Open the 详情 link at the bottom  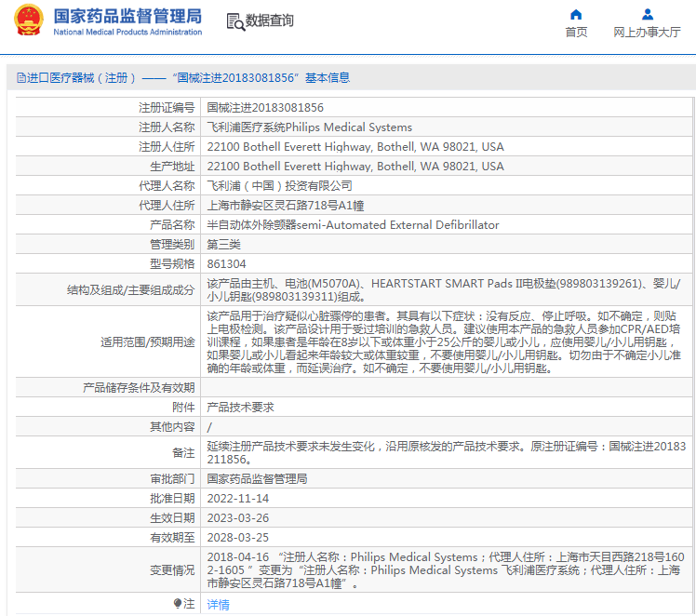pos(218,604)
